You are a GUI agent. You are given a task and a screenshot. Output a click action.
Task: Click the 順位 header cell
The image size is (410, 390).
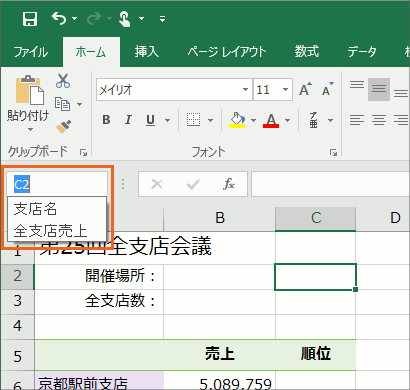pos(315,355)
